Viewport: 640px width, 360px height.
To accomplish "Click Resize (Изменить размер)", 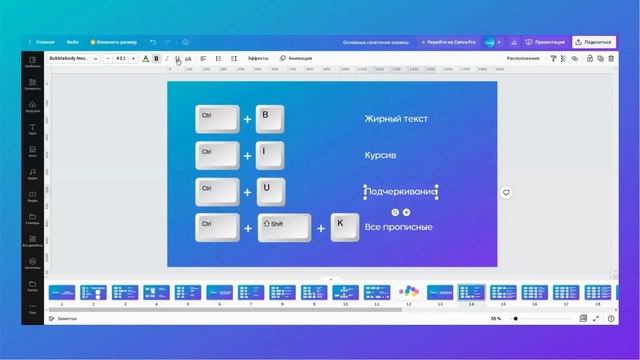I will [x=113, y=42].
